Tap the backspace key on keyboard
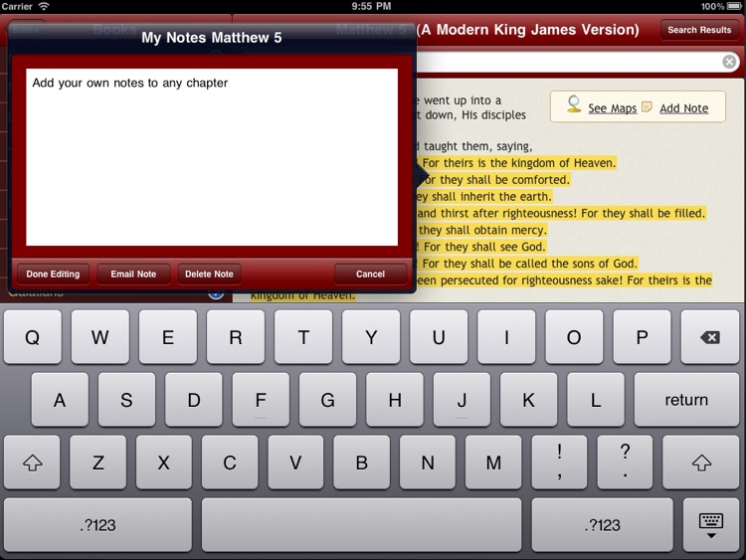Screen dimensions: 746x560 click(x=709, y=337)
